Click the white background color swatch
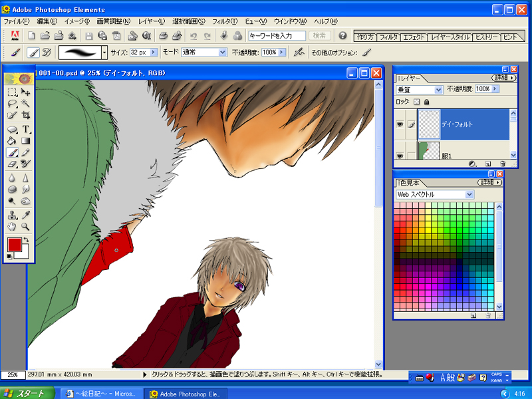This screenshot has height=399, width=532. click(24, 254)
